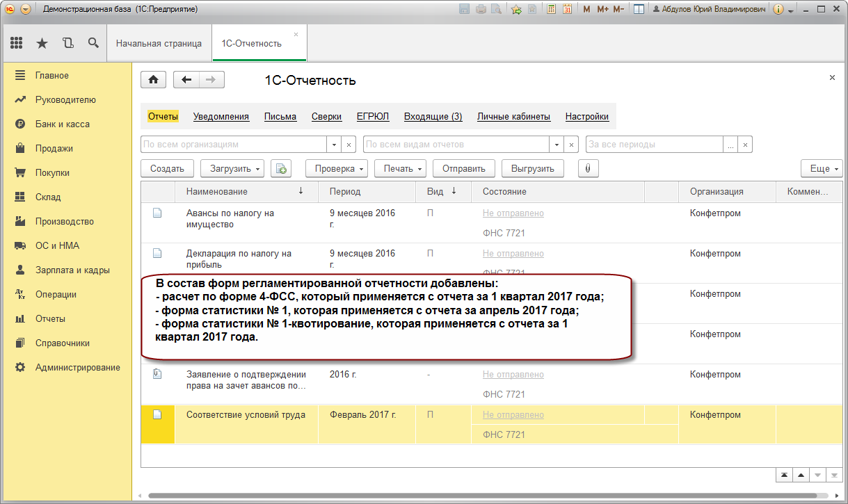Go back using the left arrow

point(186,80)
